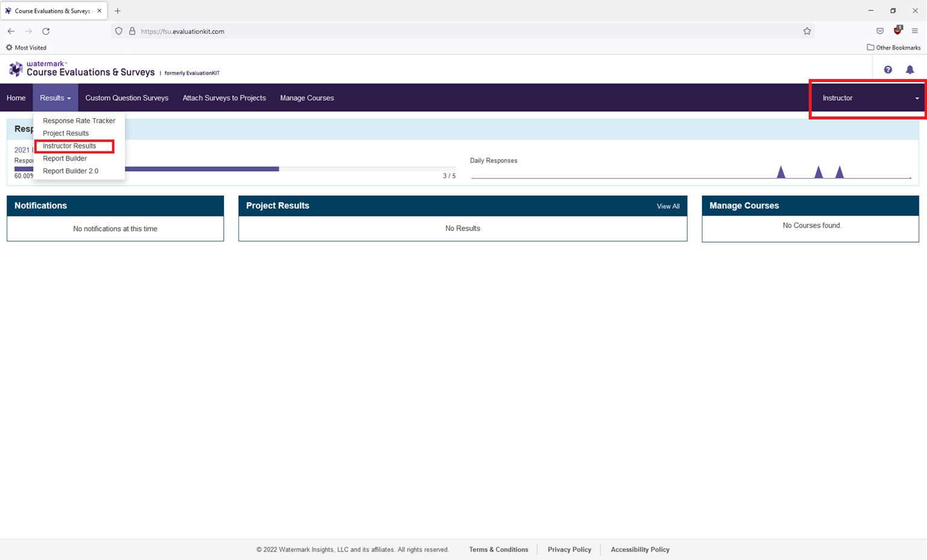The height and width of the screenshot is (560, 927).
Task: Click the Project Results panel header
Action: (x=463, y=206)
